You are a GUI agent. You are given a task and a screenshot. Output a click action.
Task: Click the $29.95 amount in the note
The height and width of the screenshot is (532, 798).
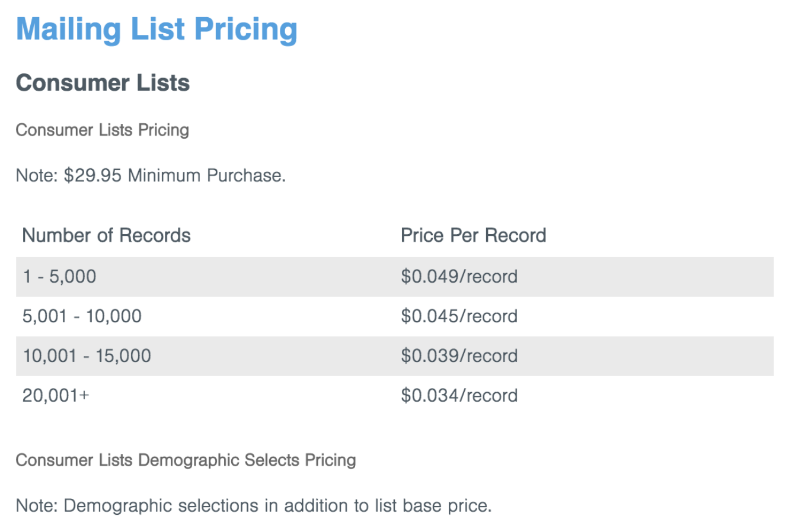click(x=92, y=175)
